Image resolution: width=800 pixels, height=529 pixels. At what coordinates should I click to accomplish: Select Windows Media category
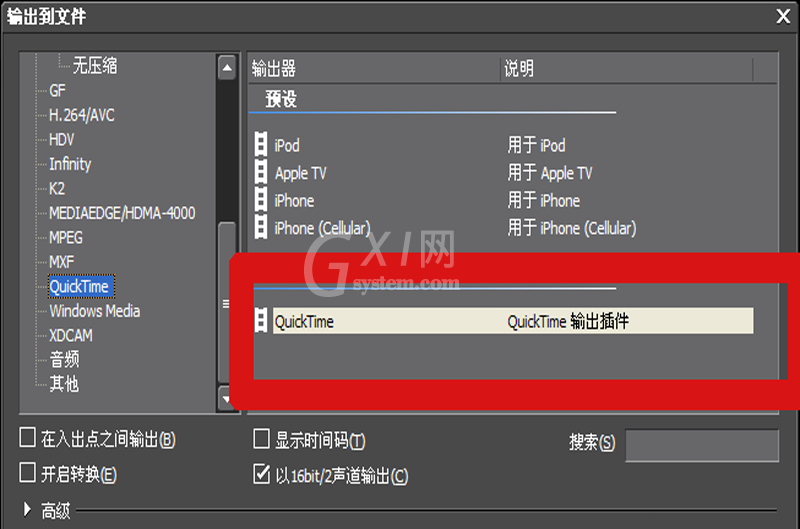click(94, 311)
